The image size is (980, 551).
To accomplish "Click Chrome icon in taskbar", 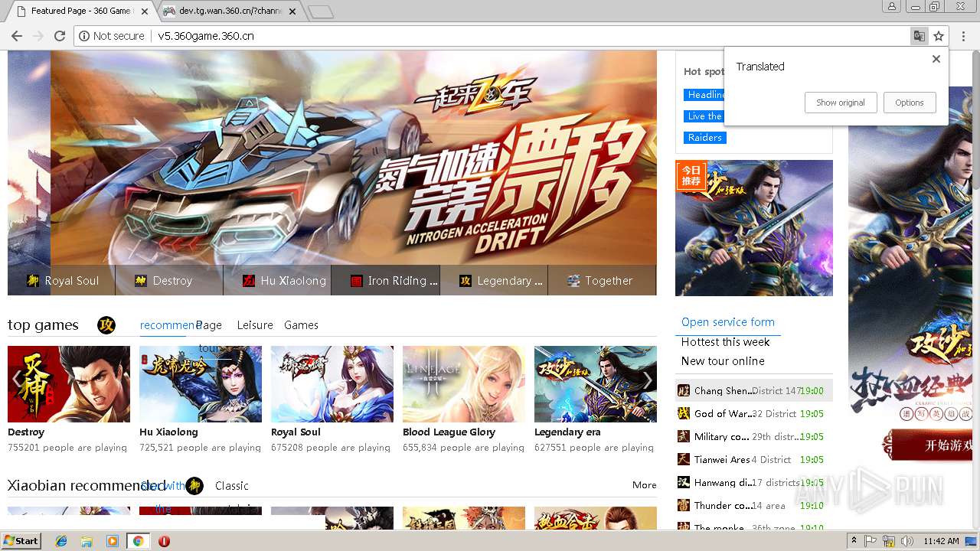I will [x=138, y=540].
